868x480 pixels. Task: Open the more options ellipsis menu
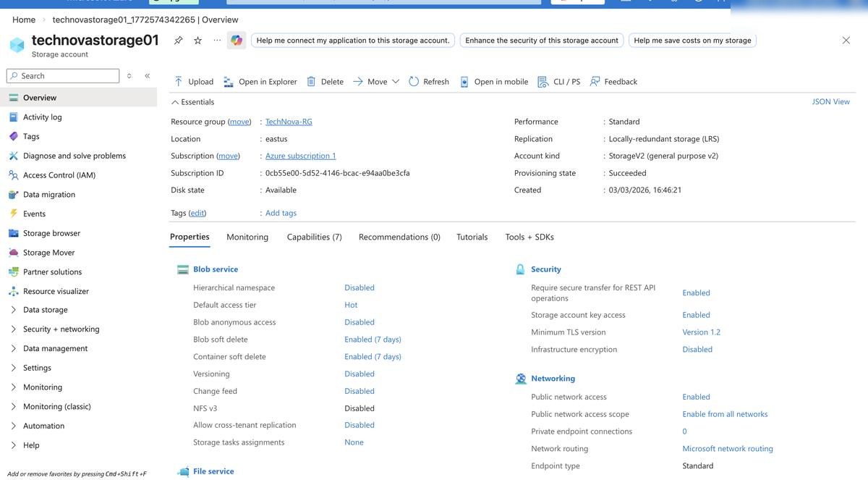click(x=217, y=41)
